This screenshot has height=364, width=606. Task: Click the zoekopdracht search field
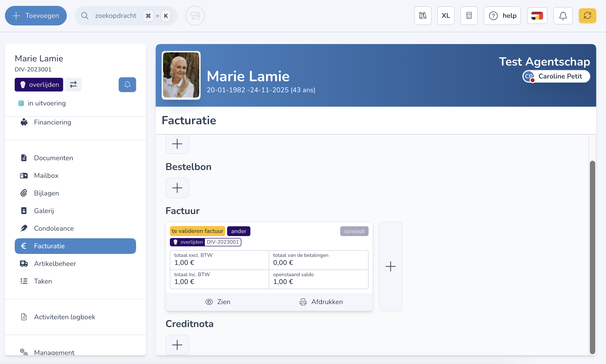point(115,16)
